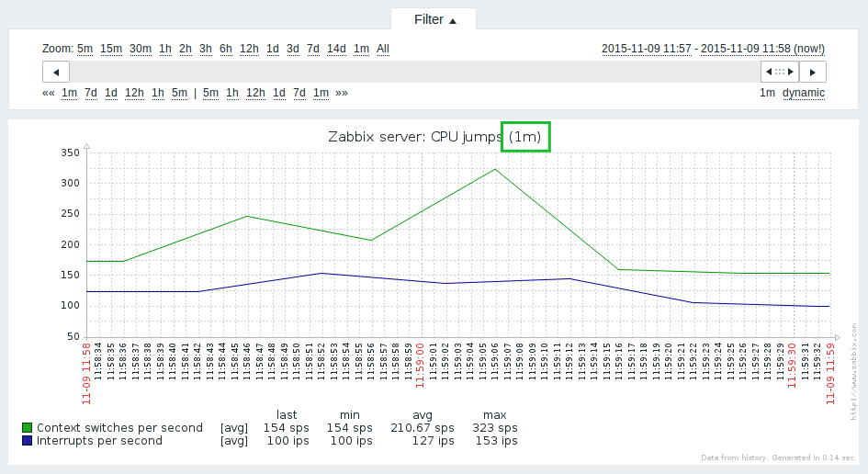Move period backward by 1d
Screen dimensions: 868x474
pyautogui.click(x=111, y=93)
